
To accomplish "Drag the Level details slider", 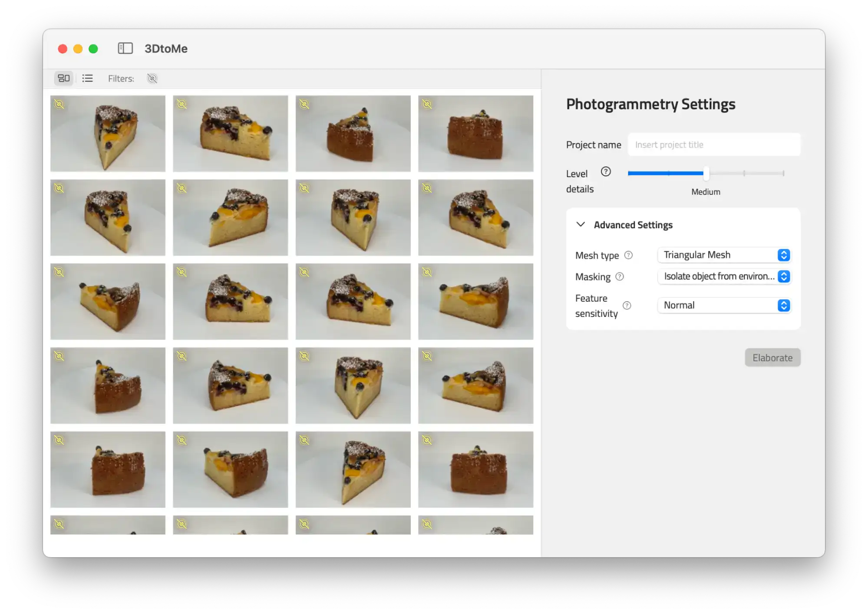I will [706, 174].
